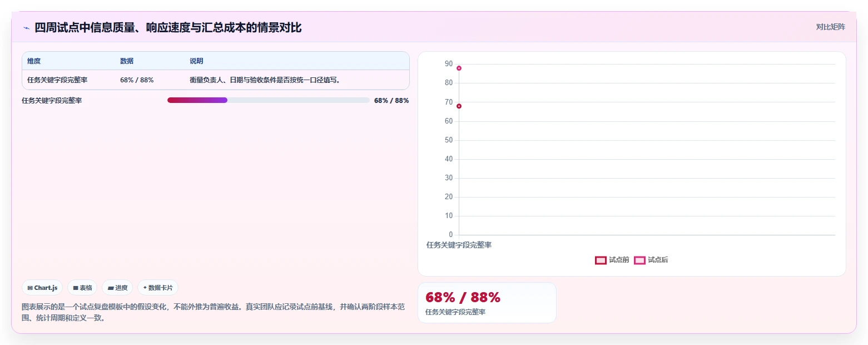This screenshot has height=345, width=868.
Task: Click the 68% / 88% value beside progress bar
Action: (x=391, y=100)
